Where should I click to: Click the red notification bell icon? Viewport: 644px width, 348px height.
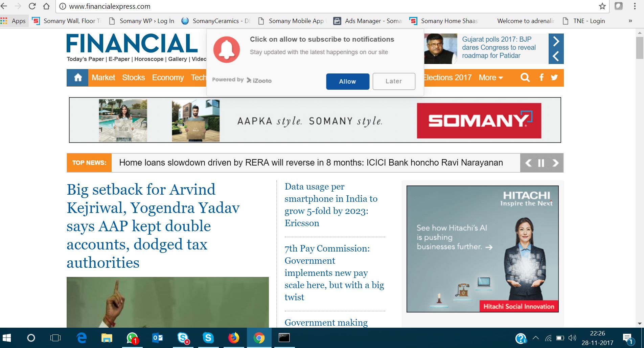(226, 49)
